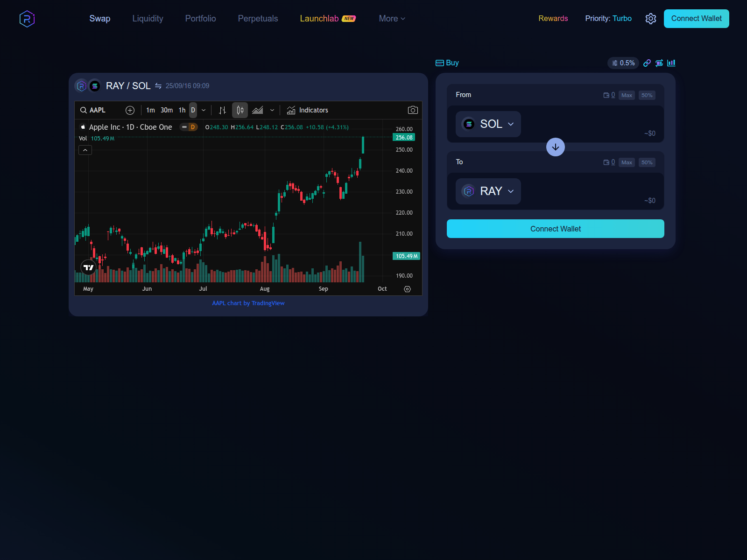Click the To wallet balance icon
This screenshot has width=747, height=560.
click(x=606, y=162)
